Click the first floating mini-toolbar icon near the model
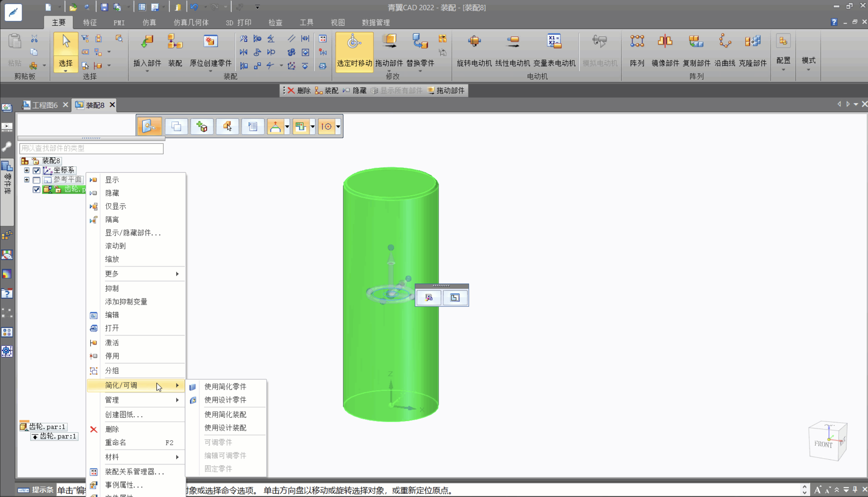 click(429, 298)
